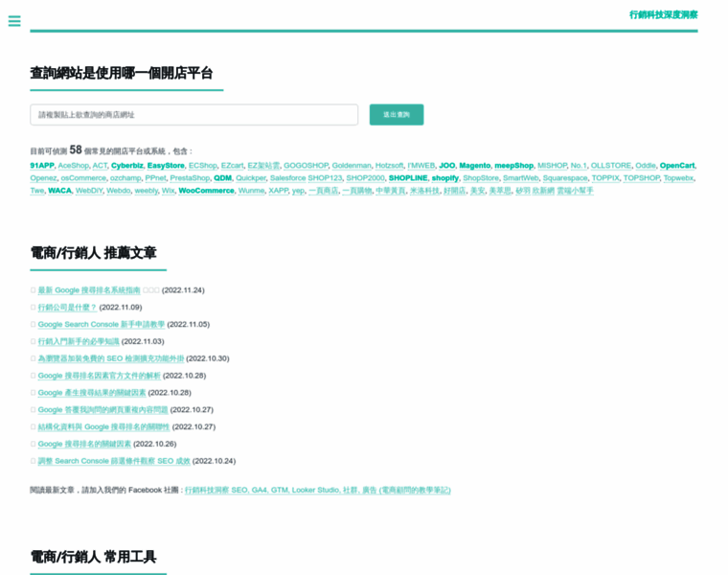Image resolution: width=728 pixels, height=575 pixels.
Task: Open the I'MWEB platform link
Action: tap(421, 166)
